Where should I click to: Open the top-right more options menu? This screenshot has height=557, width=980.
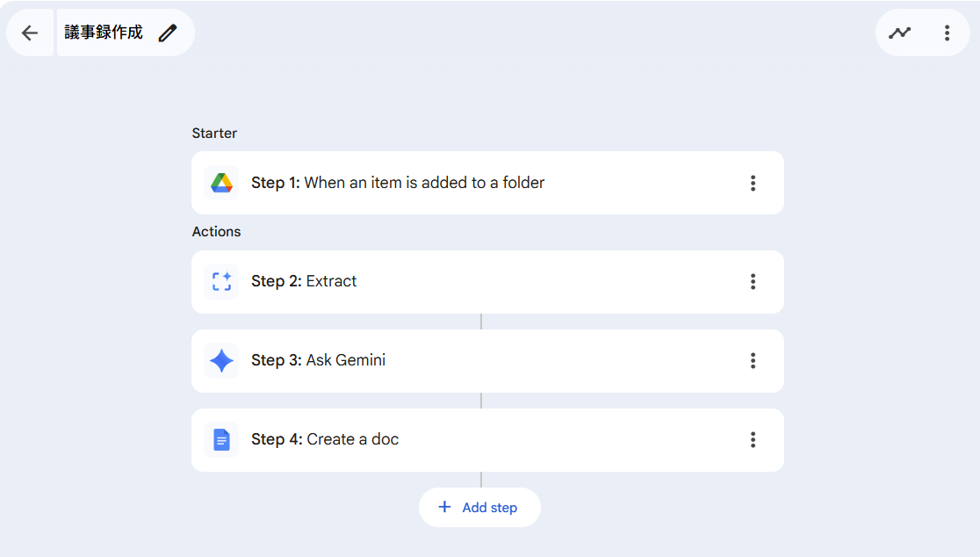pos(947,33)
